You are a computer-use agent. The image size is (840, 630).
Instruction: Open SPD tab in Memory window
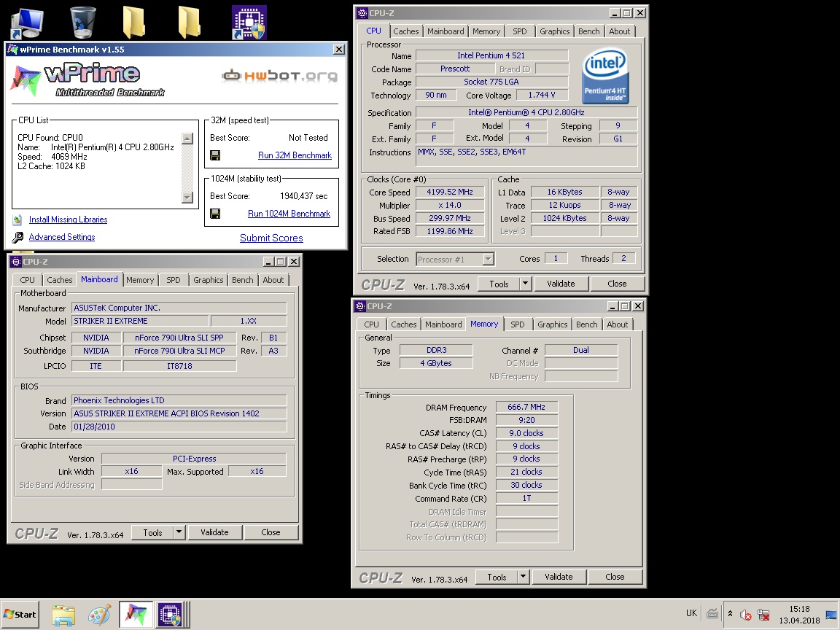[x=518, y=324]
